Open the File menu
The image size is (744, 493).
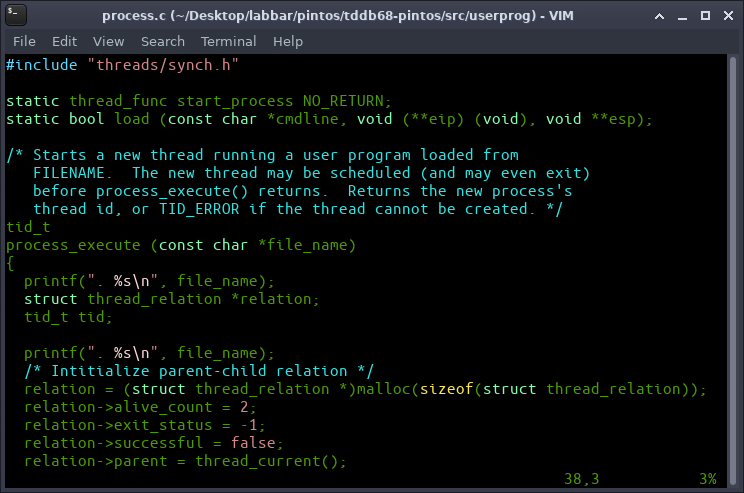pos(24,41)
